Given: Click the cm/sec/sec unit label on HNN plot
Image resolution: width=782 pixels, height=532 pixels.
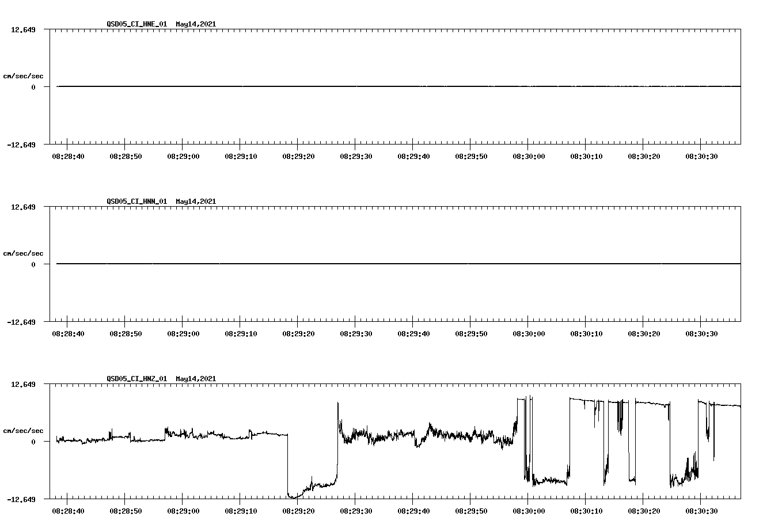Looking at the screenshot, I should pos(23,253).
